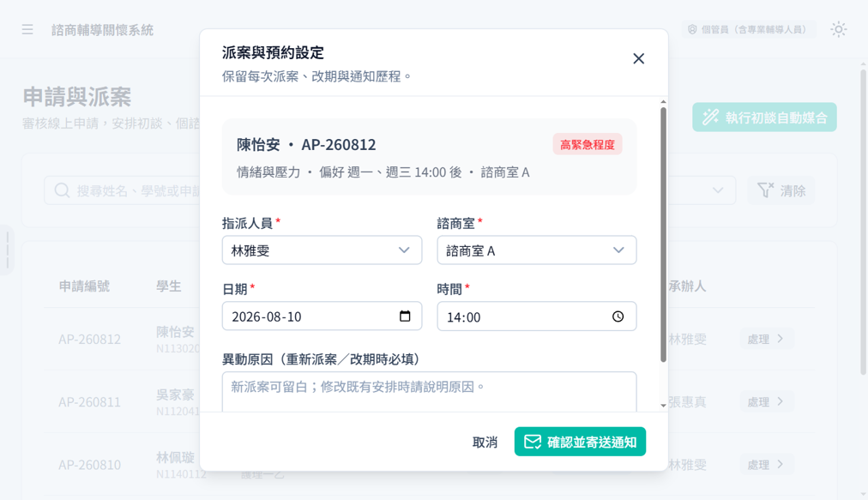Open 處理 action for AP-260811 row

pyautogui.click(x=766, y=401)
